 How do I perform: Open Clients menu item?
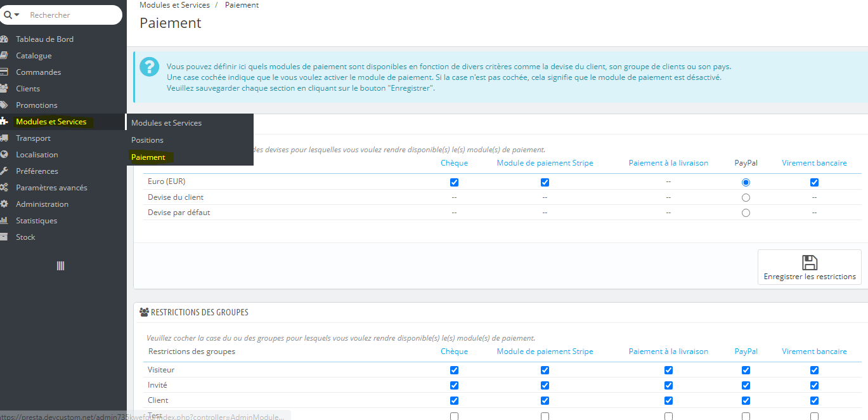28,88
